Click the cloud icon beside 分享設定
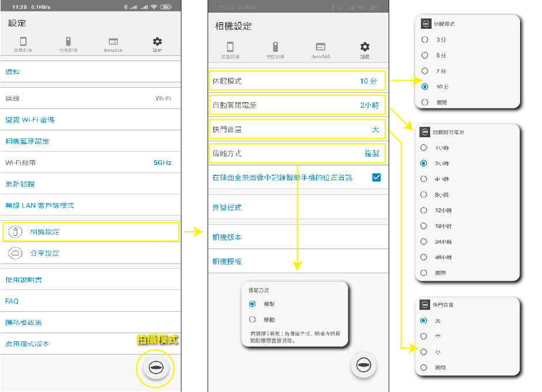Viewport: 542px width, 392px height. coord(16,253)
